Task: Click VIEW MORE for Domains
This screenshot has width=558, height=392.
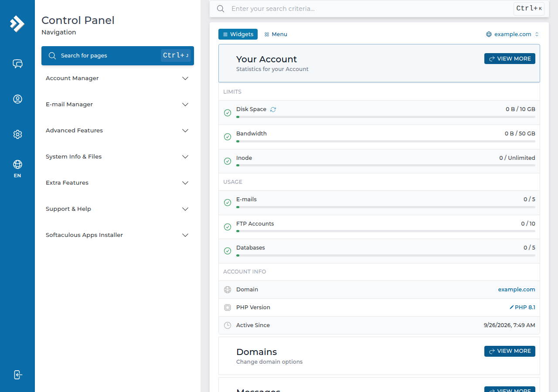Action: click(510, 351)
